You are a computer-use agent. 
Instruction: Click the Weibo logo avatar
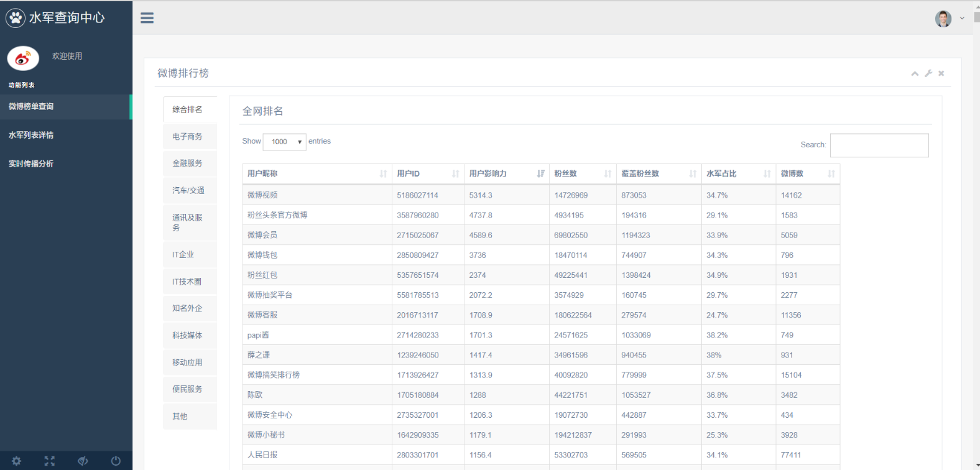coord(23,58)
